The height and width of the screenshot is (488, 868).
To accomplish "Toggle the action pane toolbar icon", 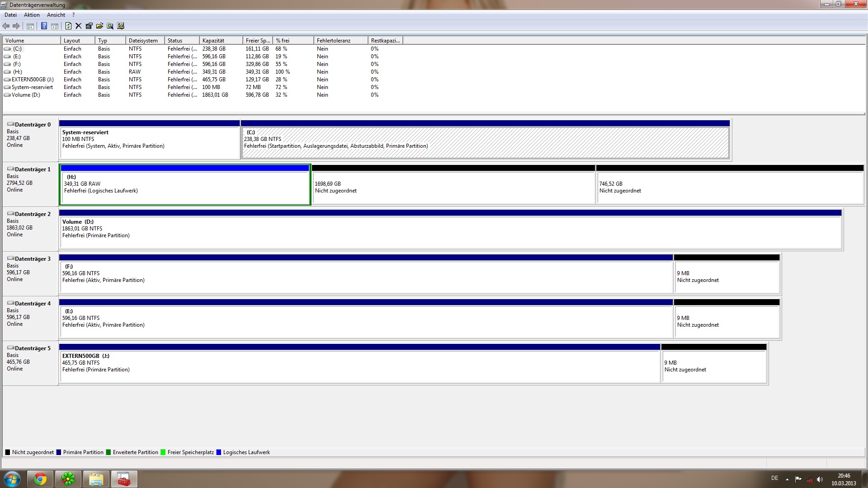I will pos(55,26).
